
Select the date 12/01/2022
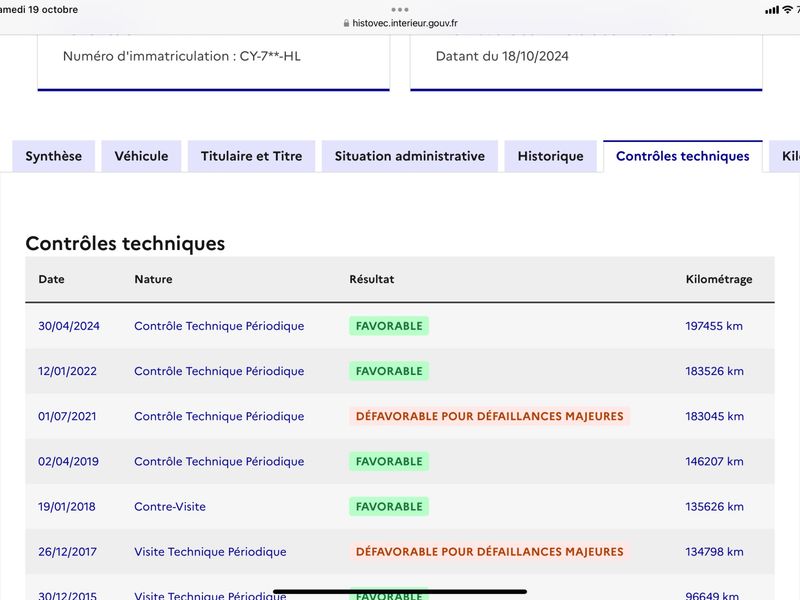[x=67, y=371]
